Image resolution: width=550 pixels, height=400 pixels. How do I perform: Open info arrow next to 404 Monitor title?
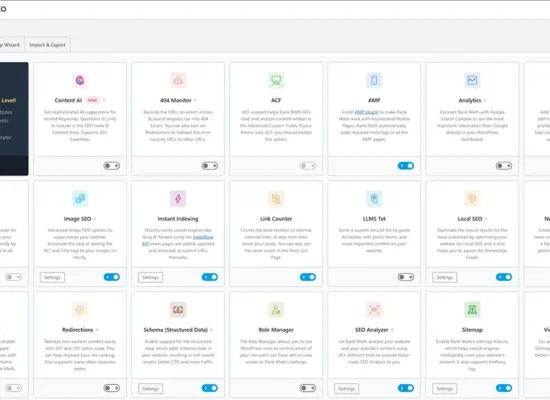(x=195, y=101)
